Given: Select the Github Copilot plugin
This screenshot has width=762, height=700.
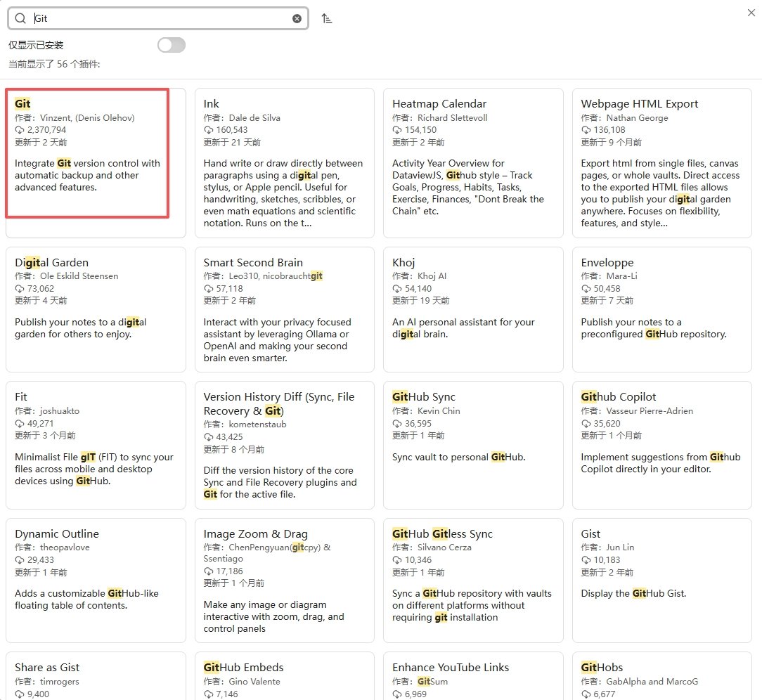Looking at the screenshot, I should [662, 445].
